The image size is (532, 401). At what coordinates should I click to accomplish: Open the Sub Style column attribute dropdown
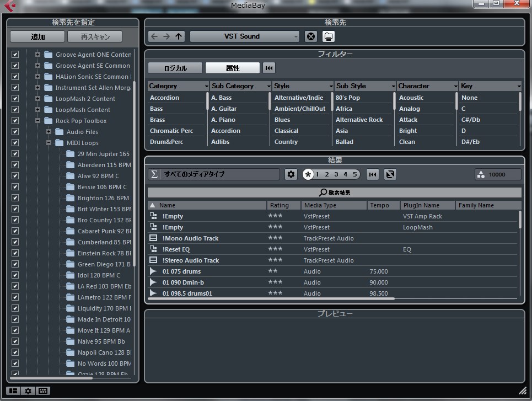393,86
